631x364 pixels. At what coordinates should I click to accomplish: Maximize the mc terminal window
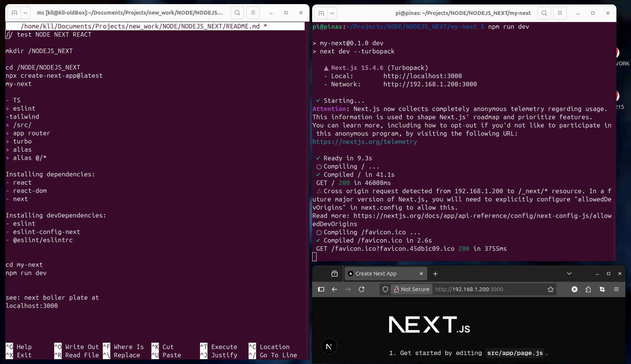click(x=286, y=13)
